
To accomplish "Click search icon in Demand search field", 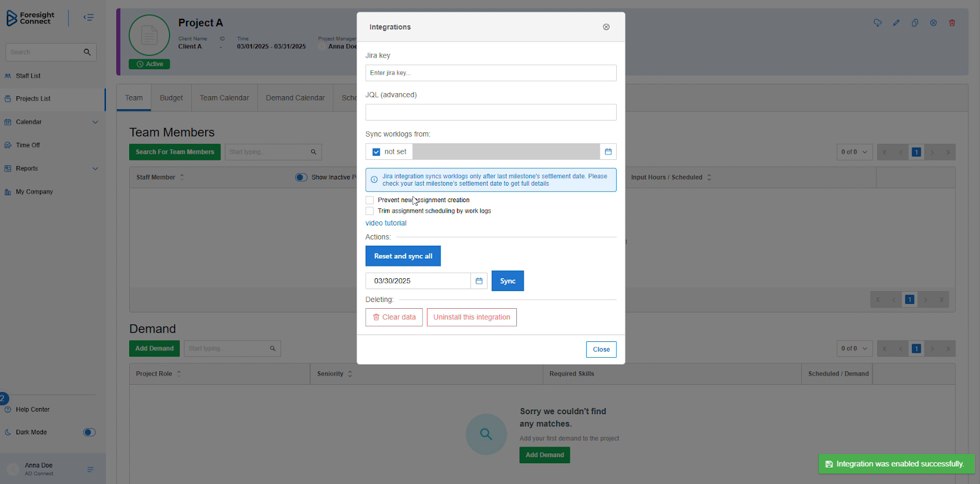I will point(273,349).
